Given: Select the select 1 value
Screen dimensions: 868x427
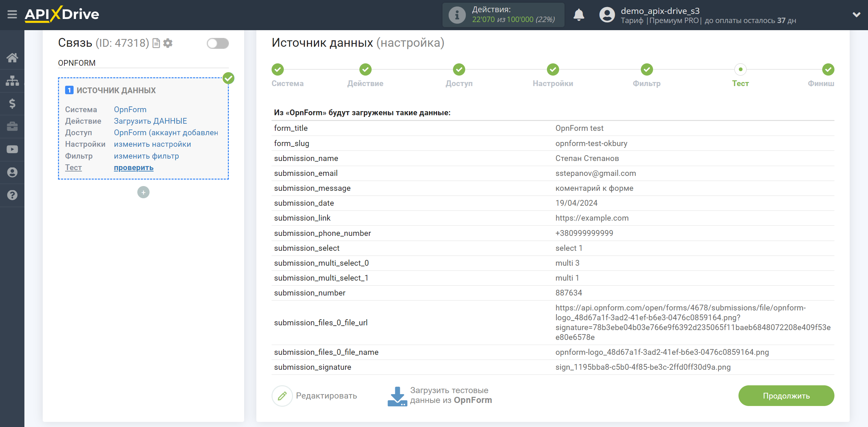Looking at the screenshot, I should tap(569, 248).
